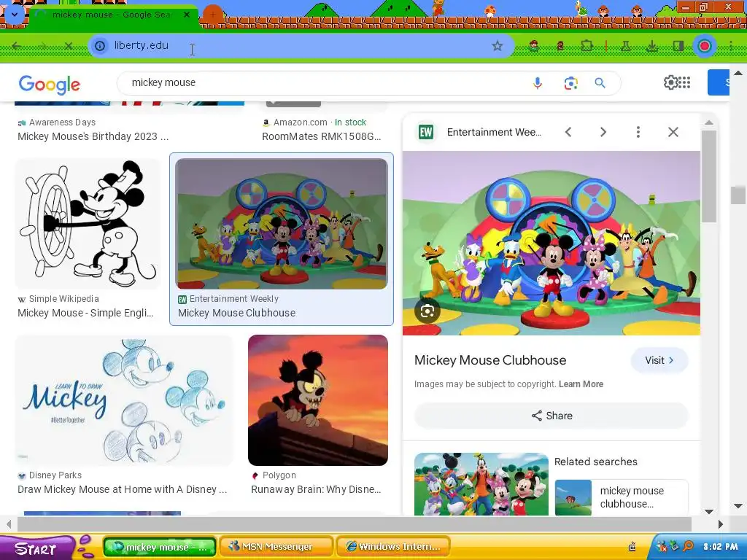
Task: Open Polygon Runaway Brain image
Action: point(318,400)
